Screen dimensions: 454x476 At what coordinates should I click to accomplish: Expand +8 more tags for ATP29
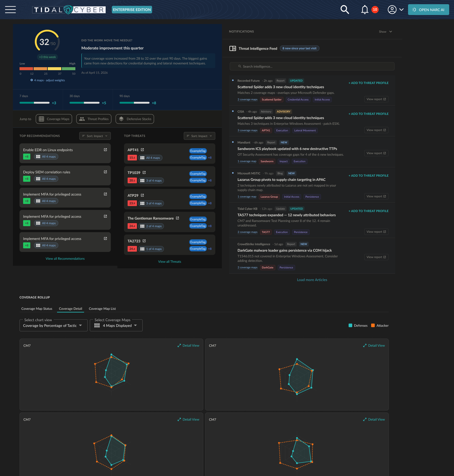click(210, 203)
